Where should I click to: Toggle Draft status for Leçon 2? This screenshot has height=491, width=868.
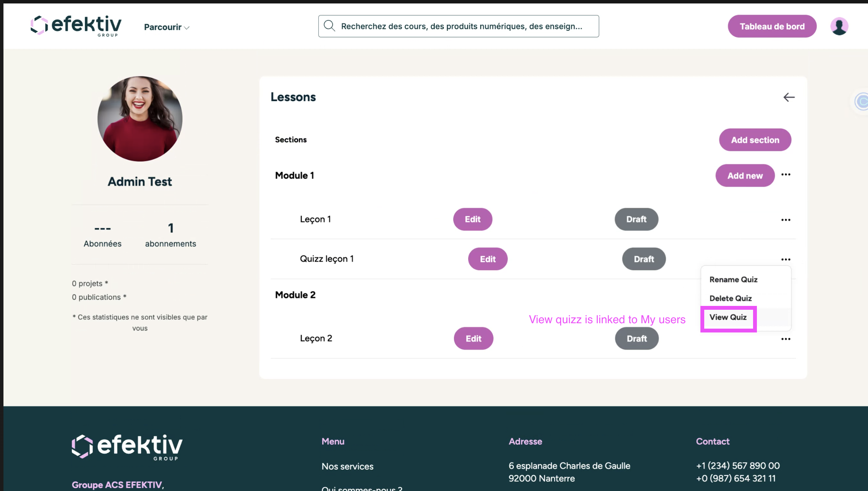[x=637, y=339]
